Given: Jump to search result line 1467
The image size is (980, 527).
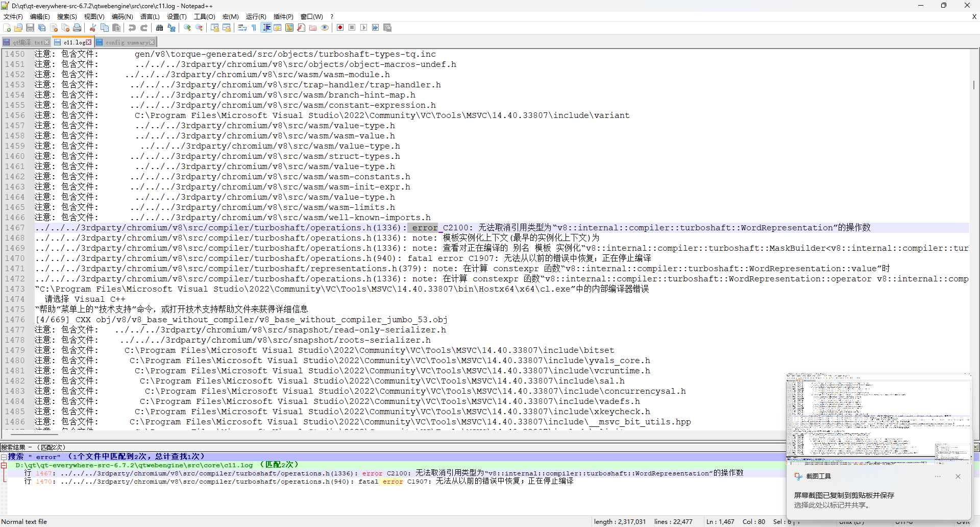Looking at the screenshot, I should click(x=383, y=473).
